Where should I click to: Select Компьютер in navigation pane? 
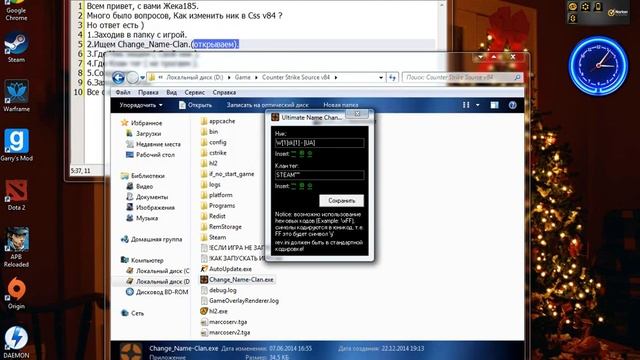pos(142,260)
